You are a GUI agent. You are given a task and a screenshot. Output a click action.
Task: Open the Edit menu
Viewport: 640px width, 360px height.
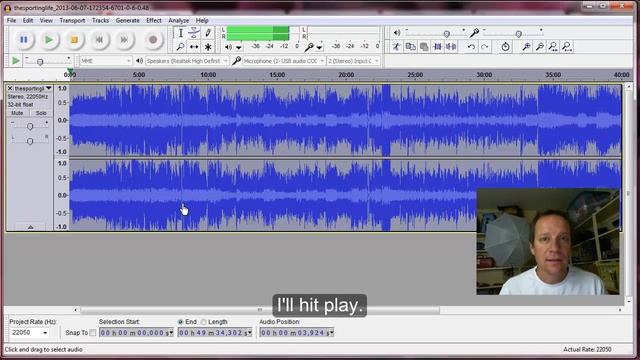[28, 20]
